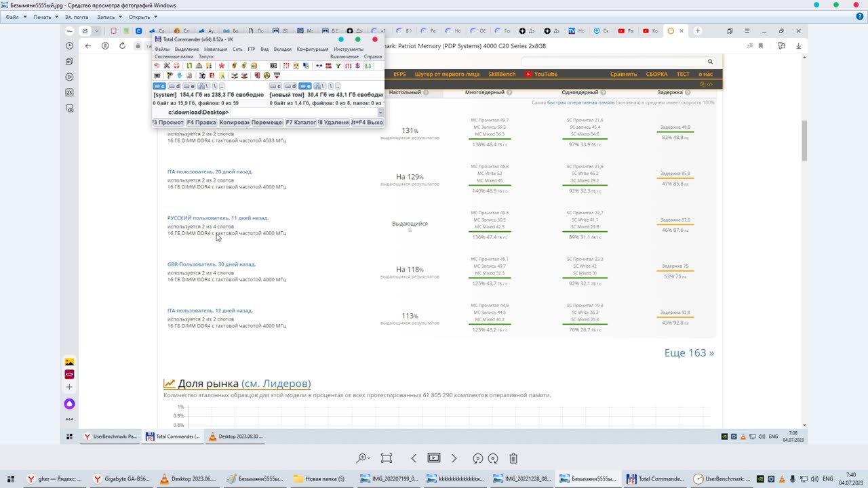Open the YouTube link in navigation bar
868x488 pixels.
point(541,74)
